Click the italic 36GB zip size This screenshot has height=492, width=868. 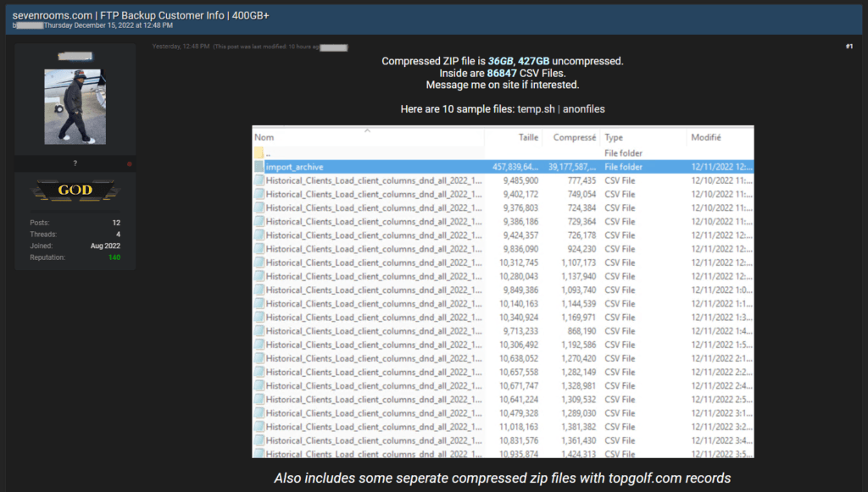click(500, 61)
